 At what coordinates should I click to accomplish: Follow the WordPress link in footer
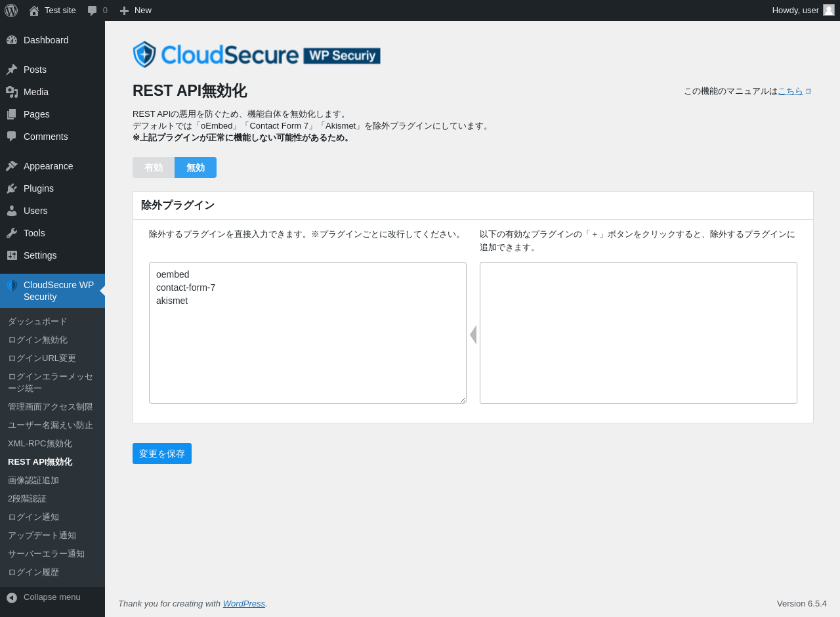point(244,603)
